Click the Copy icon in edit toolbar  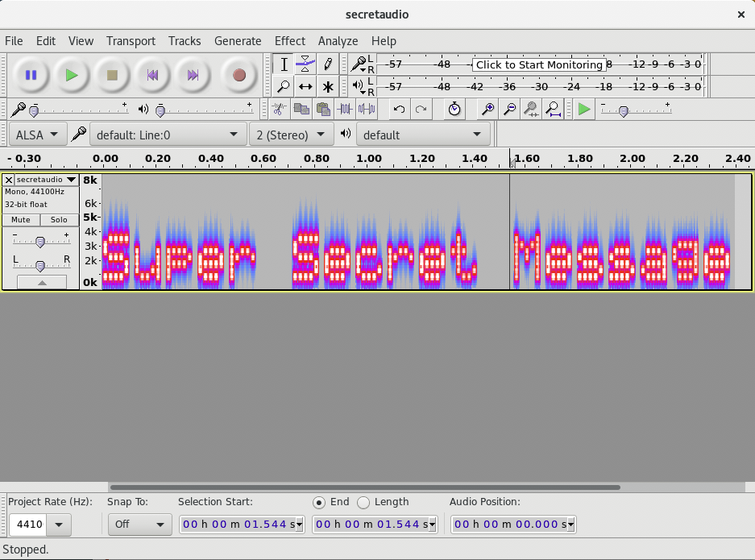tap(301, 110)
